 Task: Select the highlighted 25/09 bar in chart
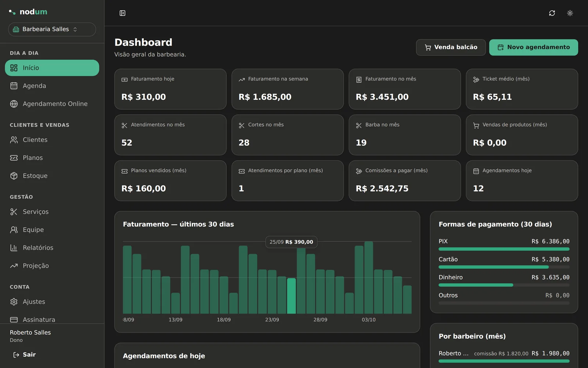[x=291, y=296]
